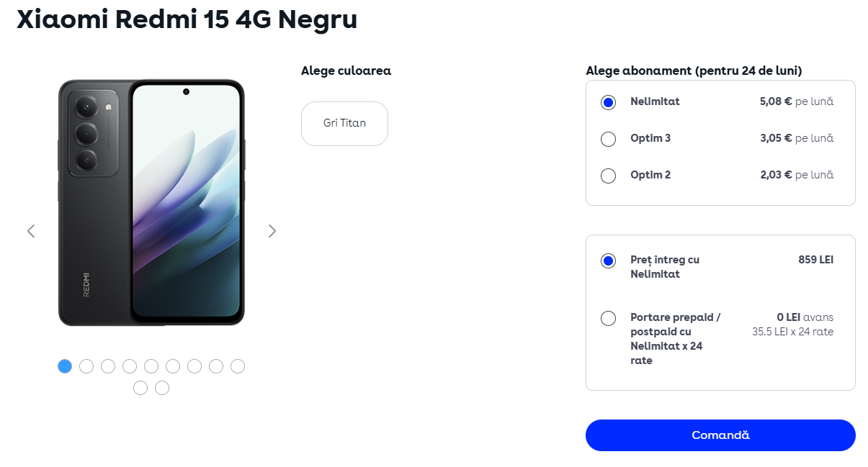Jump to the first carousel dot
868x467 pixels.
(65, 366)
